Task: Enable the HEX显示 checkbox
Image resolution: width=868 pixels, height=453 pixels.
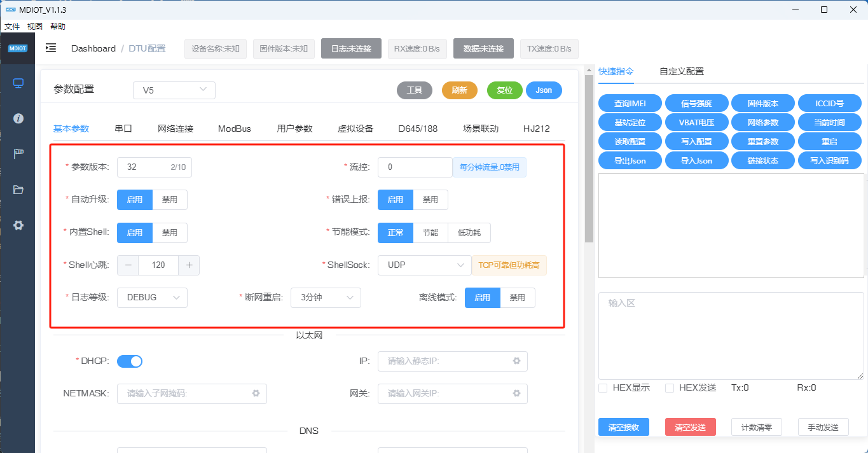Action: coord(603,388)
